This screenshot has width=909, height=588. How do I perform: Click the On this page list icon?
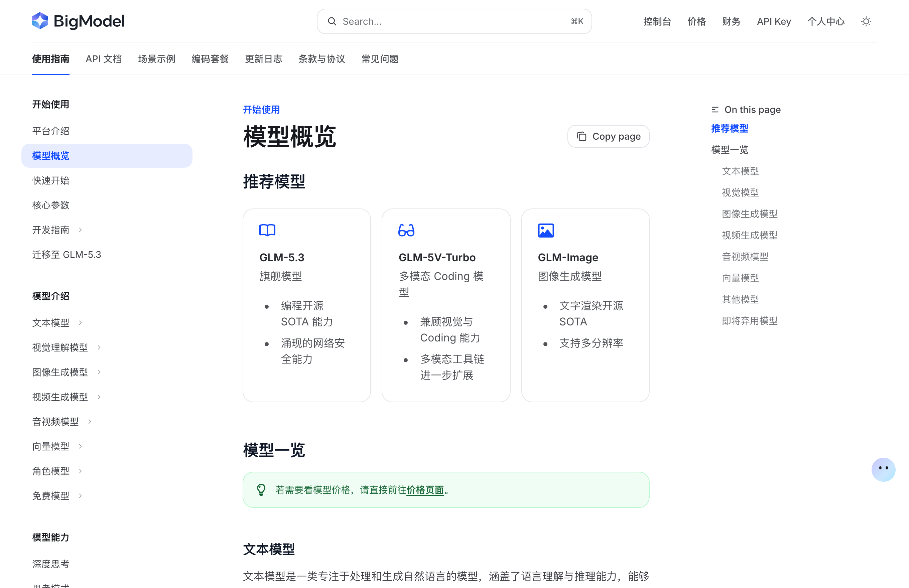coord(715,110)
